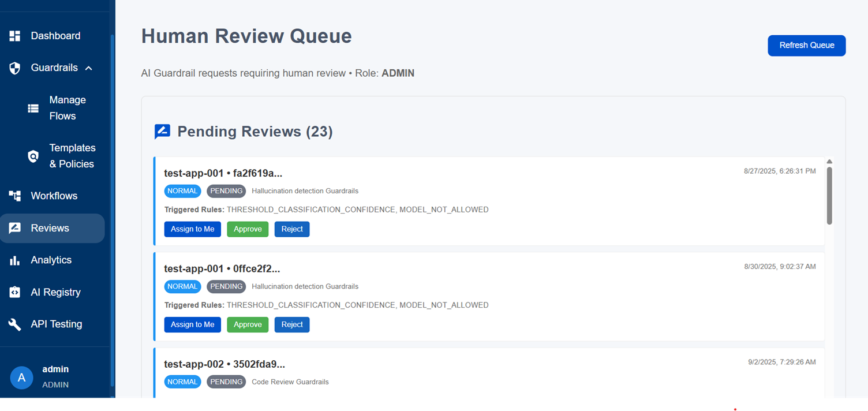Screen dimensions: 868x411
Task: Select the Manage Flows list icon
Action: tap(33, 107)
